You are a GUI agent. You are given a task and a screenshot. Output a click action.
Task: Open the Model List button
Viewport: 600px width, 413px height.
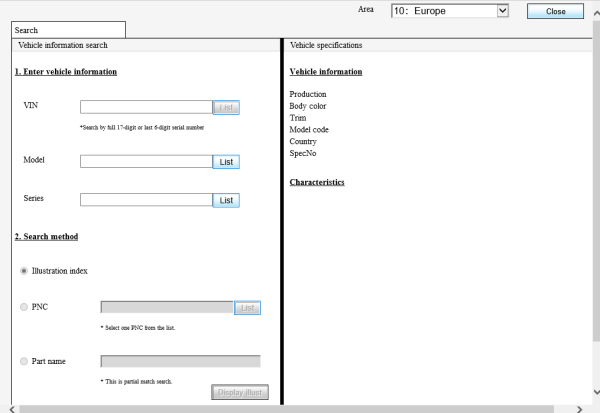click(x=226, y=162)
